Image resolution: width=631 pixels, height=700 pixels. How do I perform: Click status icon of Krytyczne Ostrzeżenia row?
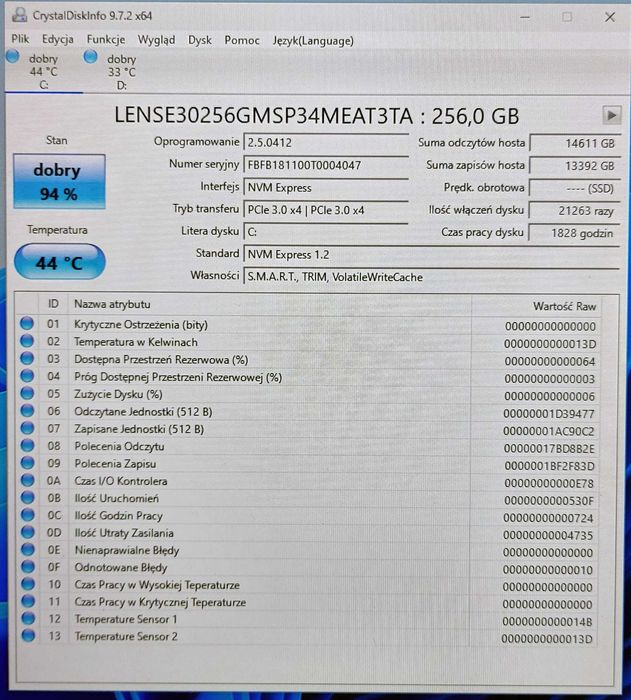27,323
